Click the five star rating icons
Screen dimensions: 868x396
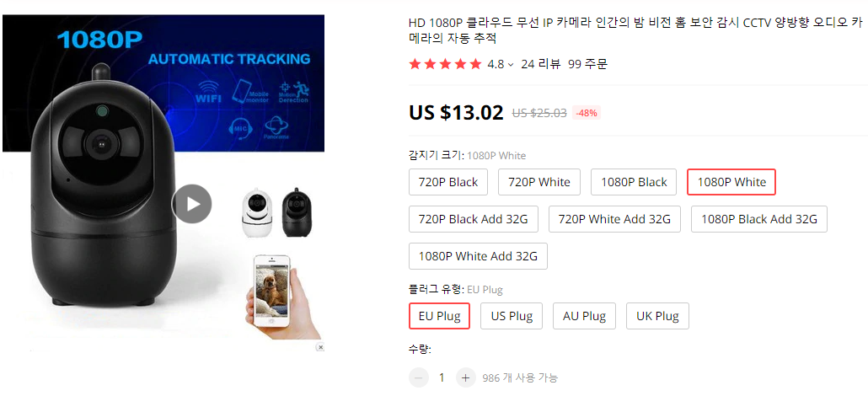coord(445,64)
